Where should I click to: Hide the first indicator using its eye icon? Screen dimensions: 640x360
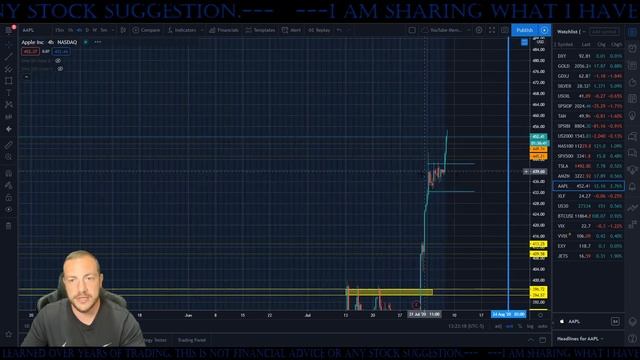tap(58, 60)
